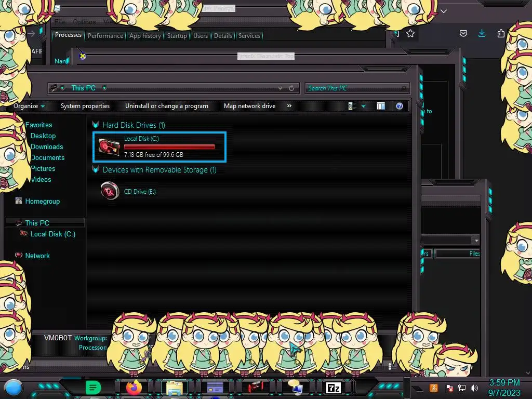This screenshot has height=399, width=532.
Task: Show more toolbar commands via double chevron
Action: (x=289, y=106)
